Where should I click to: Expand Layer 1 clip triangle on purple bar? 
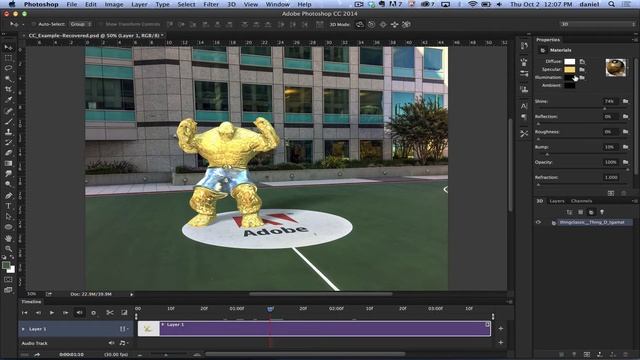163,325
